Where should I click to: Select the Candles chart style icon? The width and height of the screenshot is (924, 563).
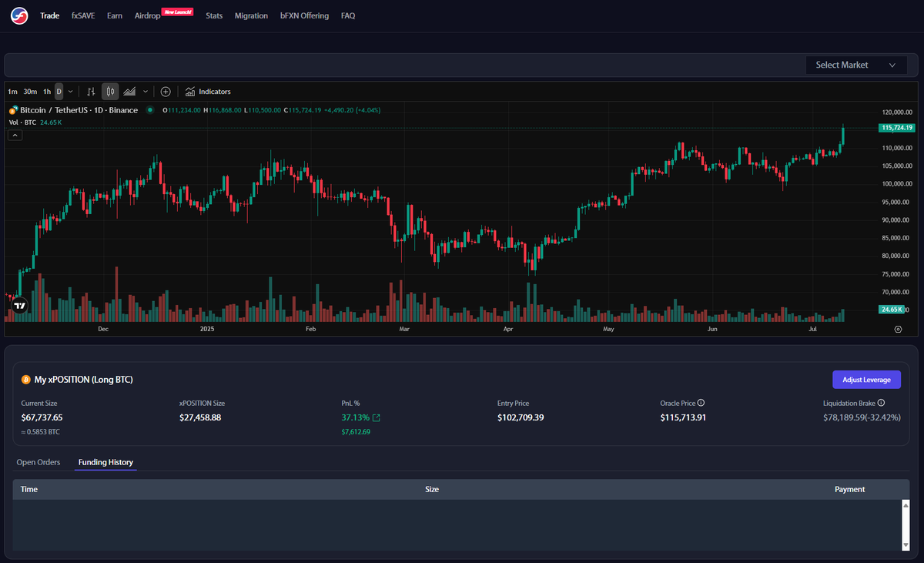click(x=110, y=92)
